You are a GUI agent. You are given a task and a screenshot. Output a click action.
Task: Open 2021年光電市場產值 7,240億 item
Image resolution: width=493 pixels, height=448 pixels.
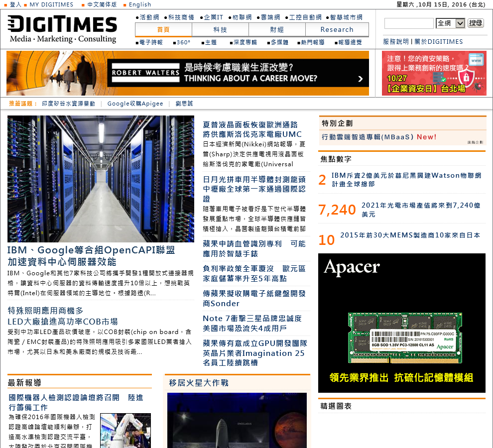point(421,210)
